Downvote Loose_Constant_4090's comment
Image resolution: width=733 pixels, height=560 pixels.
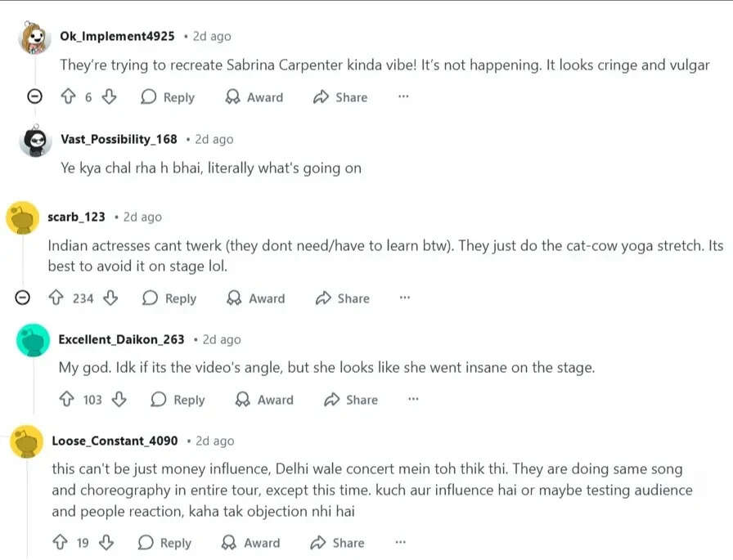pyautogui.click(x=106, y=543)
